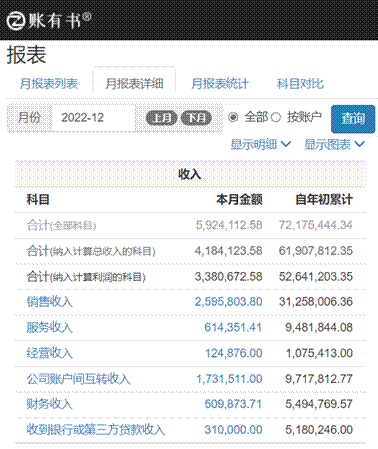Click the cumulative value 5,494,769.57
The width and height of the screenshot is (378, 449).
[x=319, y=404]
